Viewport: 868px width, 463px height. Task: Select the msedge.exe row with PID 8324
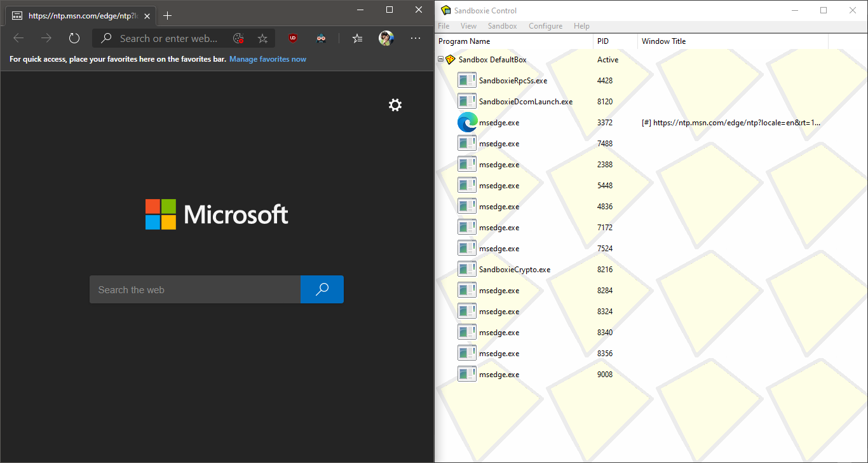[x=499, y=312]
